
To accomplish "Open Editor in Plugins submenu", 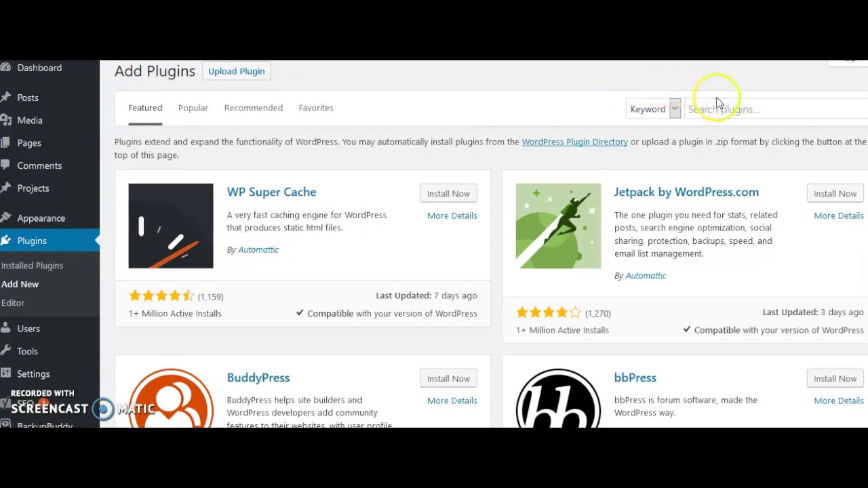I will (13, 303).
